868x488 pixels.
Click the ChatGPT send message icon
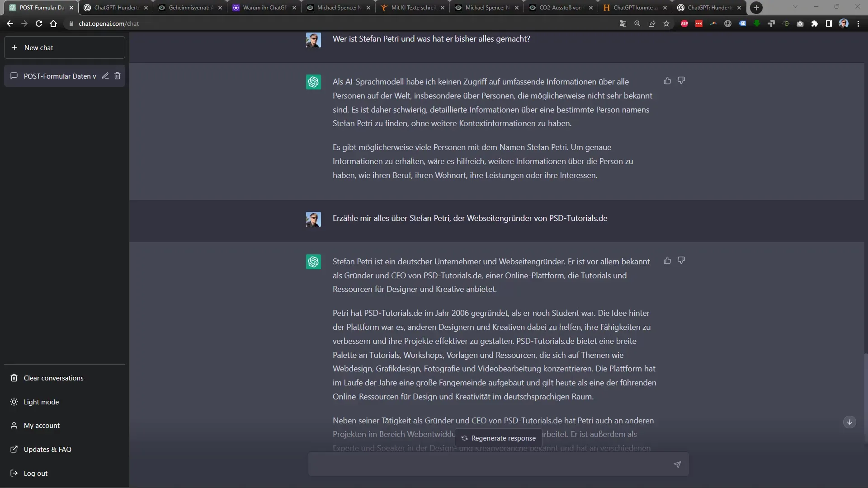click(677, 464)
